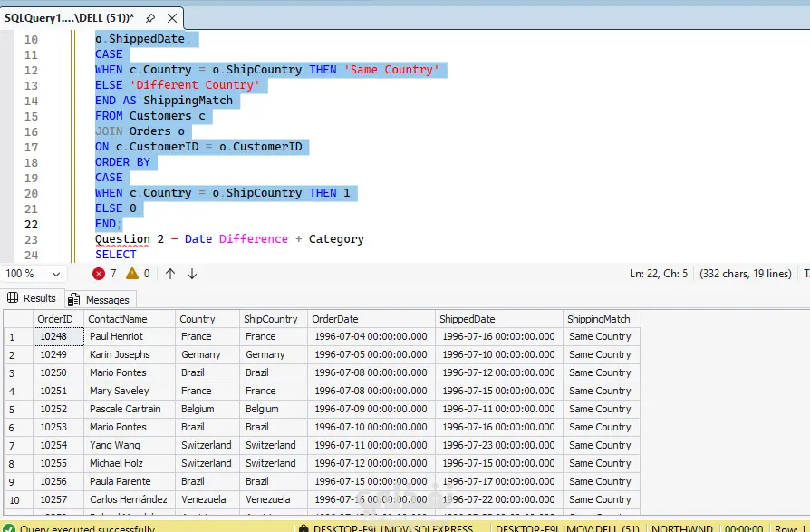Click the Messages tab icon
The image size is (810, 532).
coord(74,300)
